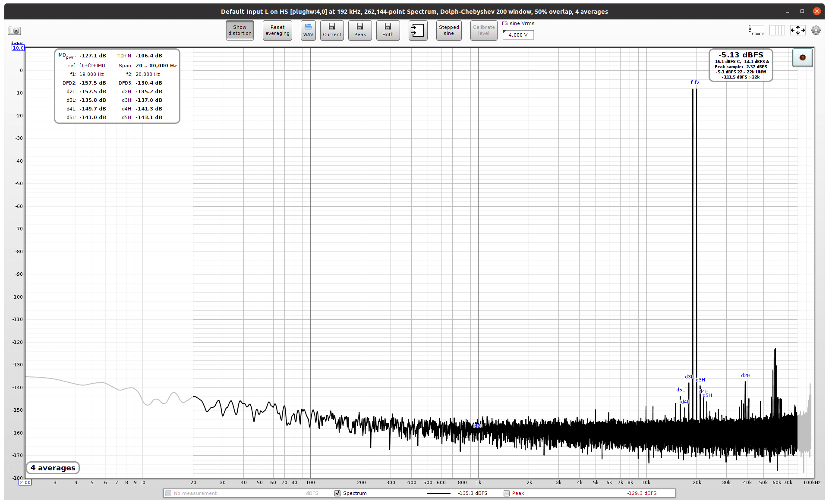The width and height of the screenshot is (829, 504).
Task: Click the d2L marker near 1k
Action: (x=478, y=426)
